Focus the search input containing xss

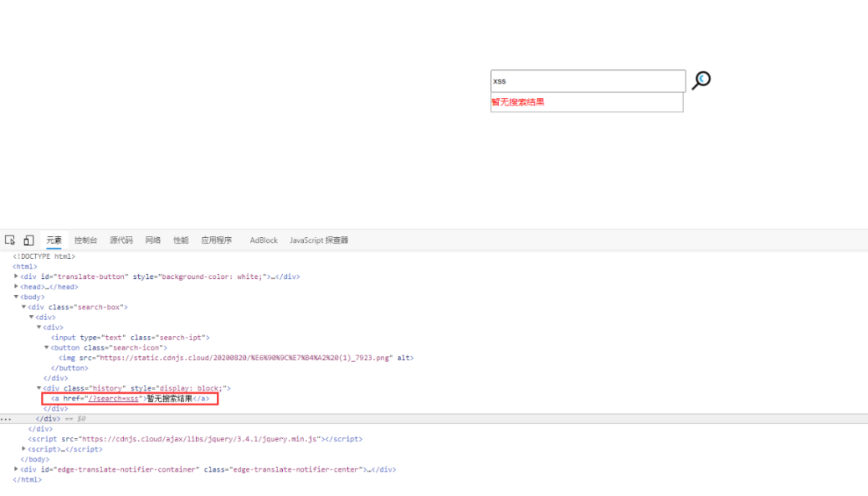(x=588, y=81)
